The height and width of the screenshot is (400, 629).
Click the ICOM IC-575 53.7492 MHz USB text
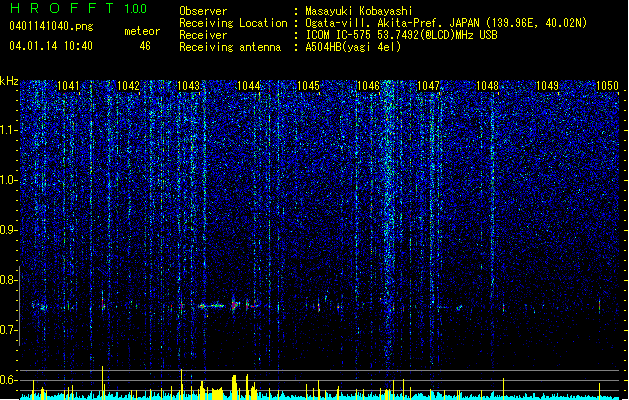point(402,35)
